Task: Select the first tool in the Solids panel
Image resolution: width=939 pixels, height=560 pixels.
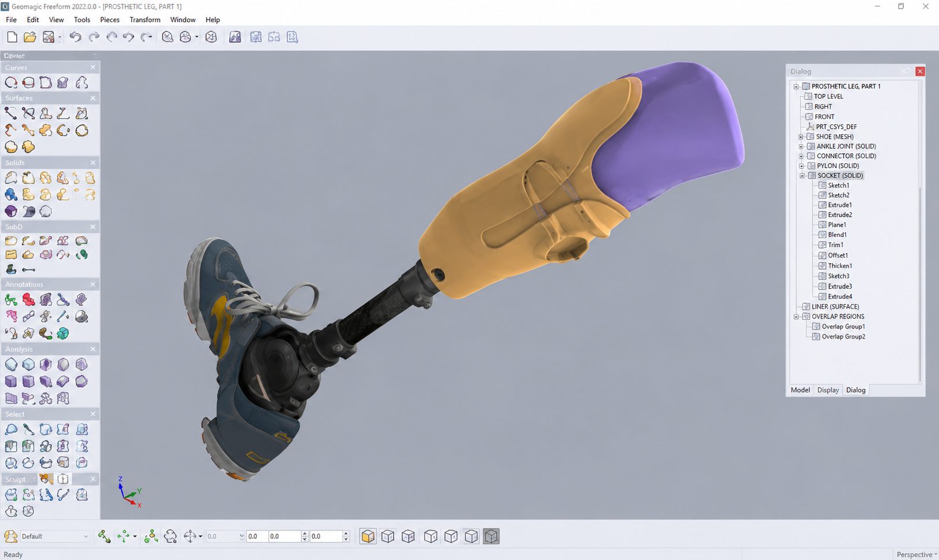Action: (11, 178)
